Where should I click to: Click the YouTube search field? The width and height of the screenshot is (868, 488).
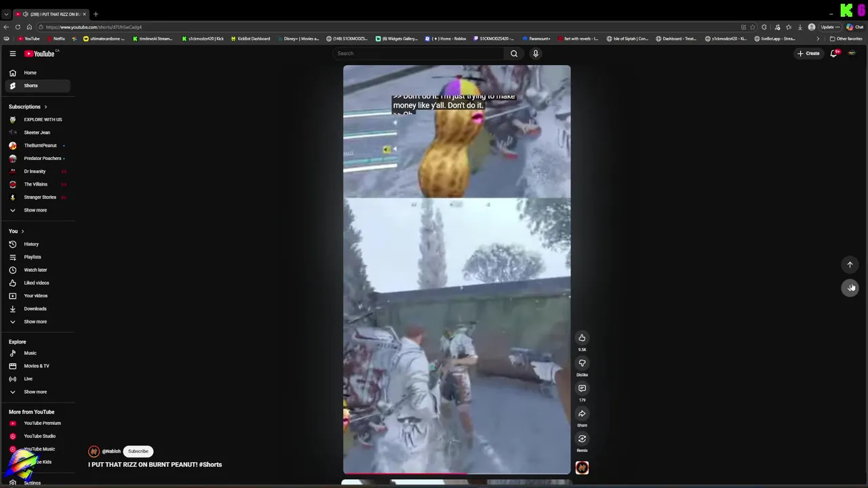point(418,54)
